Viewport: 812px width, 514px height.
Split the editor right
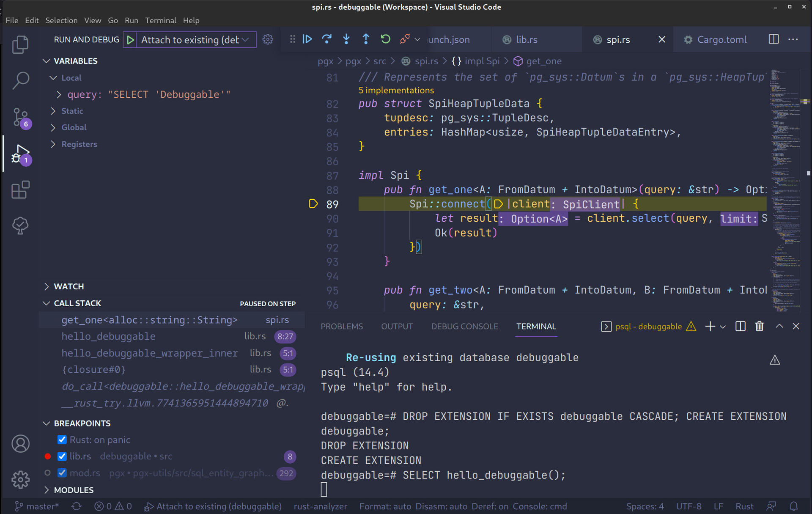(774, 39)
